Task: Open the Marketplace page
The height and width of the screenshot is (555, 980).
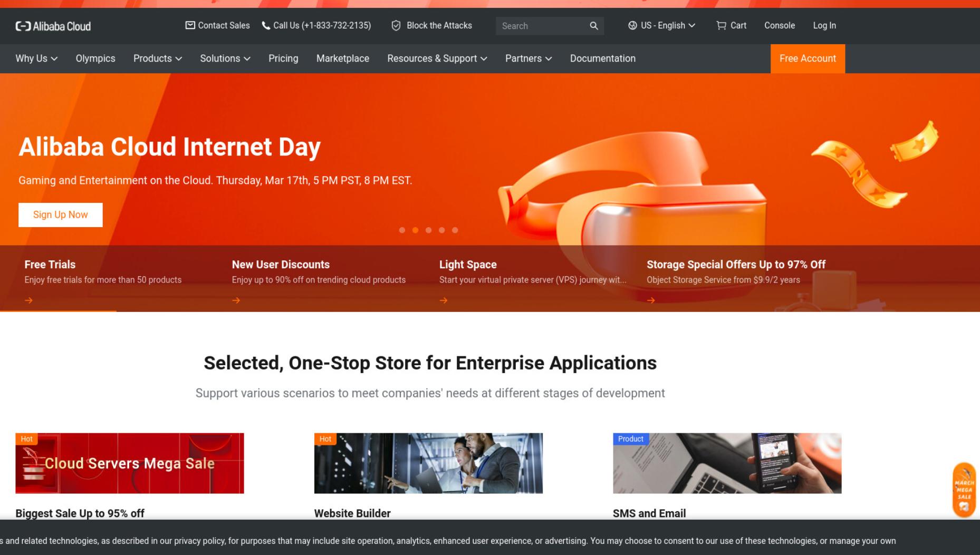Action: point(343,59)
